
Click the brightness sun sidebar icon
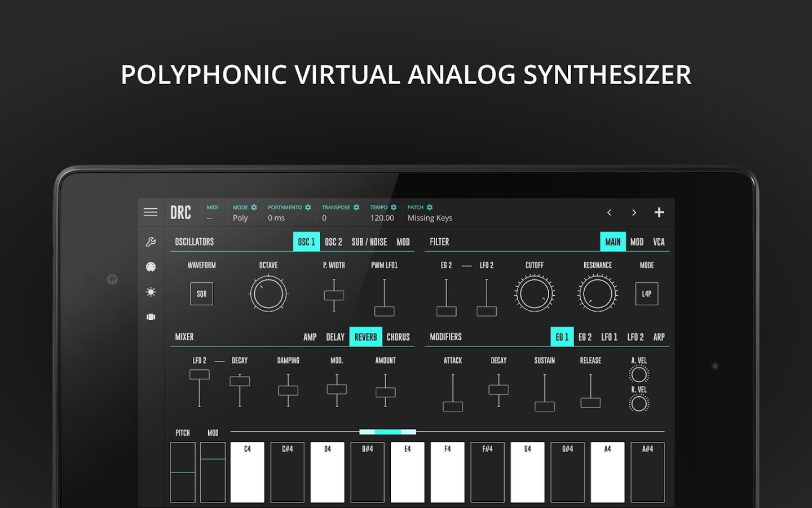[x=151, y=292]
